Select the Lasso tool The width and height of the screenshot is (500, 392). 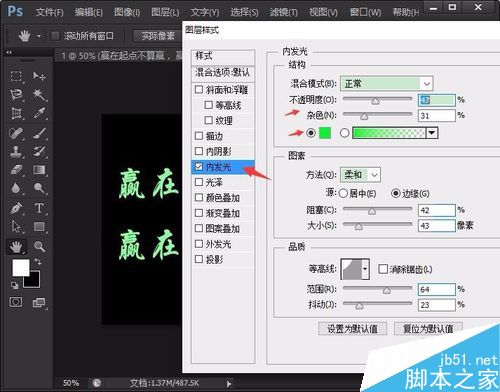(x=16, y=95)
